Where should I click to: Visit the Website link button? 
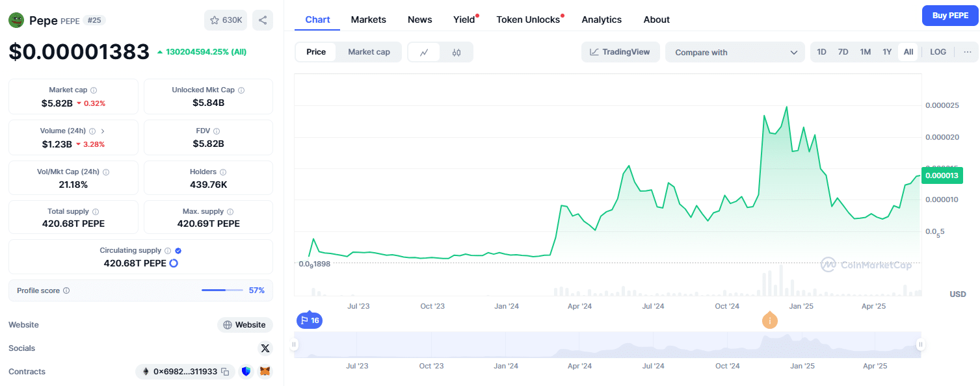tap(245, 325)
